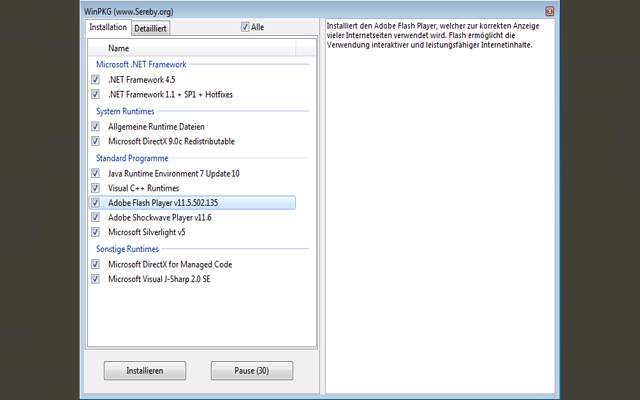Toggle Microsoft DirectX 9.0c Redistributable checkbox
This screenshot has width=640, height=400.
[96, 141]
